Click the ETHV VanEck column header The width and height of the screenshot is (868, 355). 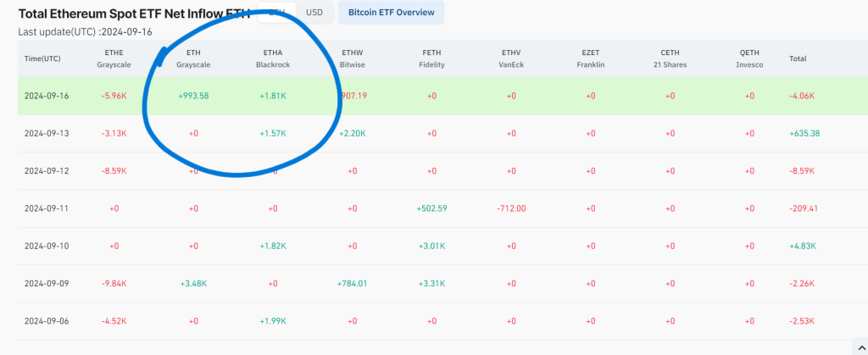[x=511, y=58]
